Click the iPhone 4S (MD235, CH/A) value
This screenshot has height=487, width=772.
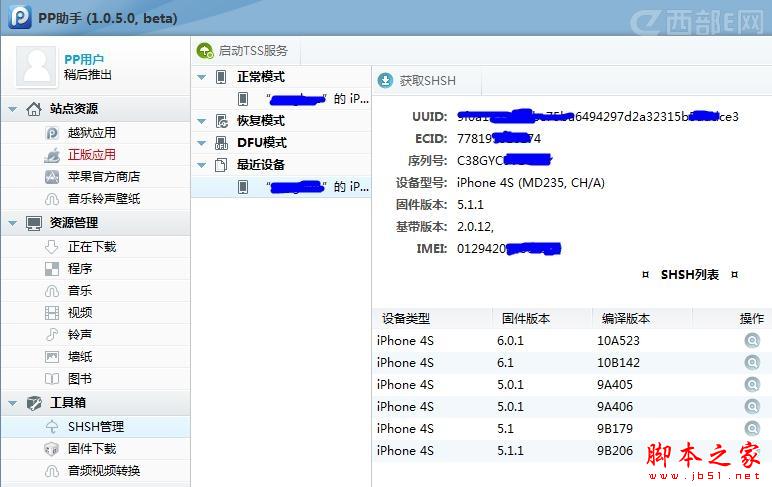click(531, 183)
